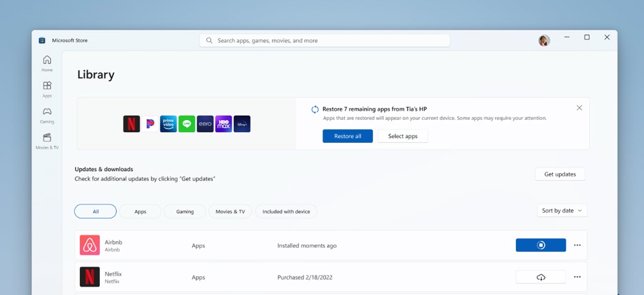Stop the Airbnb installation
This screenshot has width=644, height=295.
point(540,245)
